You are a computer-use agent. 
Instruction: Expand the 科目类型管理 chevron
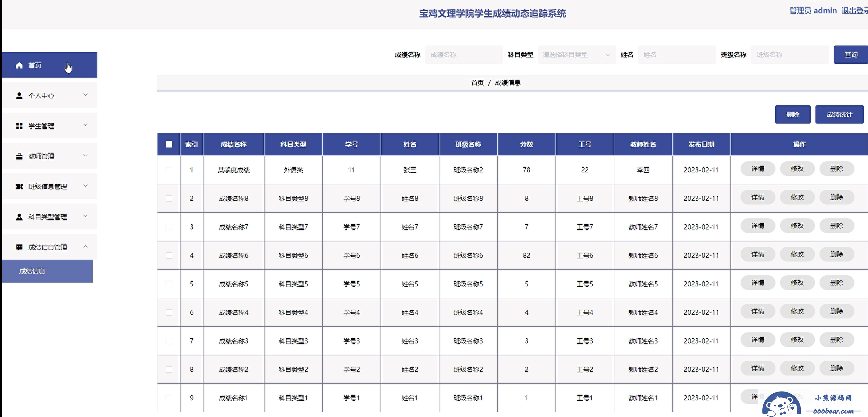coord(85,216)
